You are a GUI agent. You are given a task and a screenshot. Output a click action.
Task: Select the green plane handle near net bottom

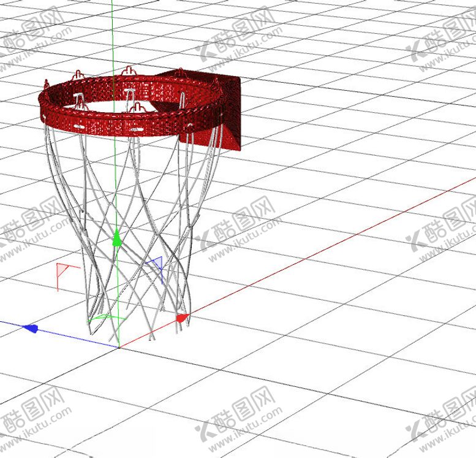tap(106, 318)
